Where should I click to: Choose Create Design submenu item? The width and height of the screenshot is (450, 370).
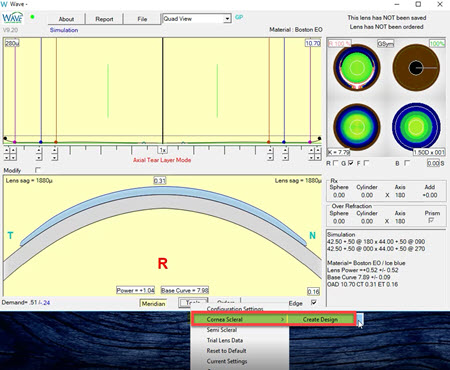coord(320,319)
